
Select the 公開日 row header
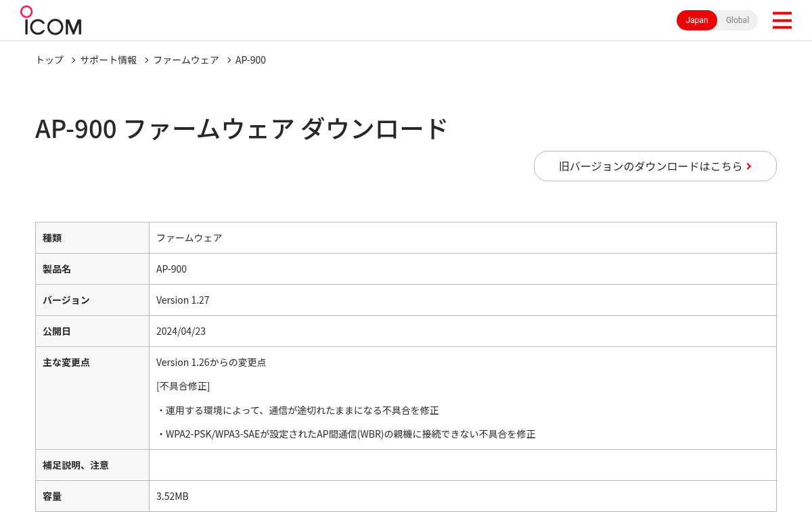tap(92, 331)
